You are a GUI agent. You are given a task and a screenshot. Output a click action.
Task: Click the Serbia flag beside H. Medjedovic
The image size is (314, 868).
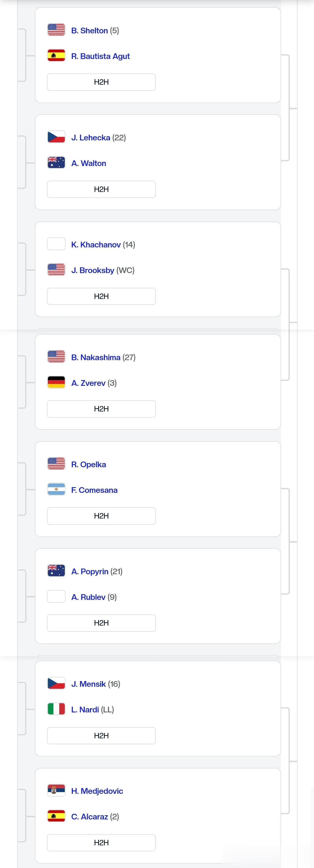56,790
